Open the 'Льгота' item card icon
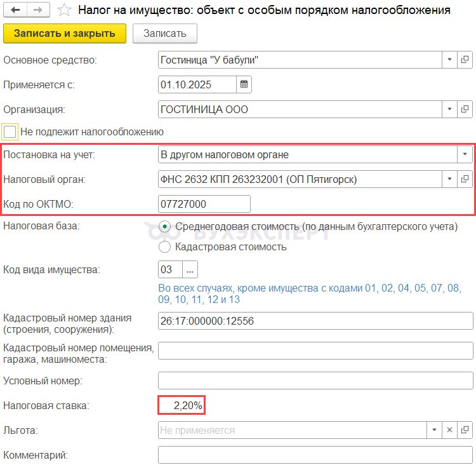 [x=465, y=430]
